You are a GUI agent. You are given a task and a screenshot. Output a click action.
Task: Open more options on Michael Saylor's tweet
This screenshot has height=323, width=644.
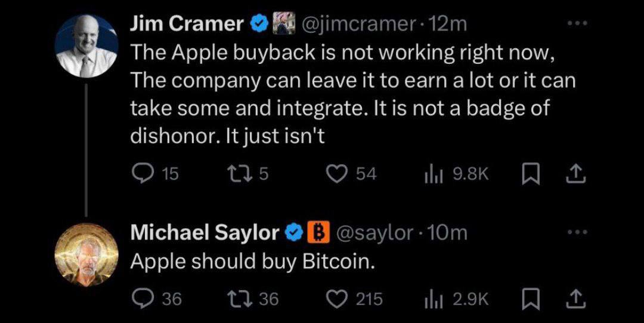(577, 232)
